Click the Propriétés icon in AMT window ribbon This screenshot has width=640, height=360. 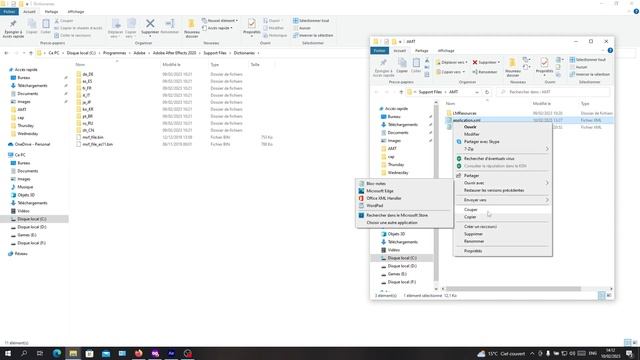544,62
